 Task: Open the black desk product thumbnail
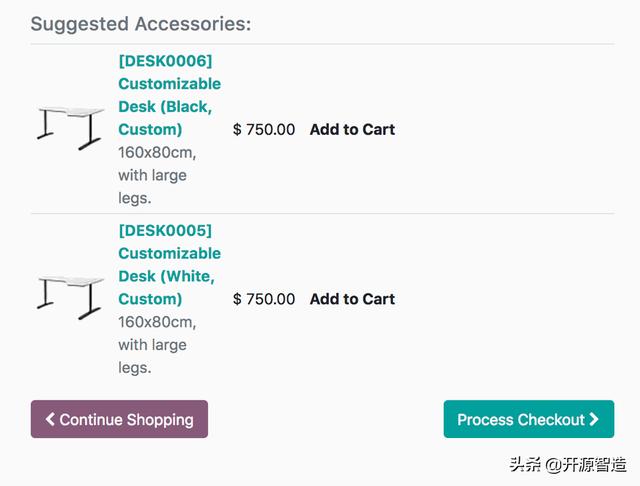(x=70, y=129)
